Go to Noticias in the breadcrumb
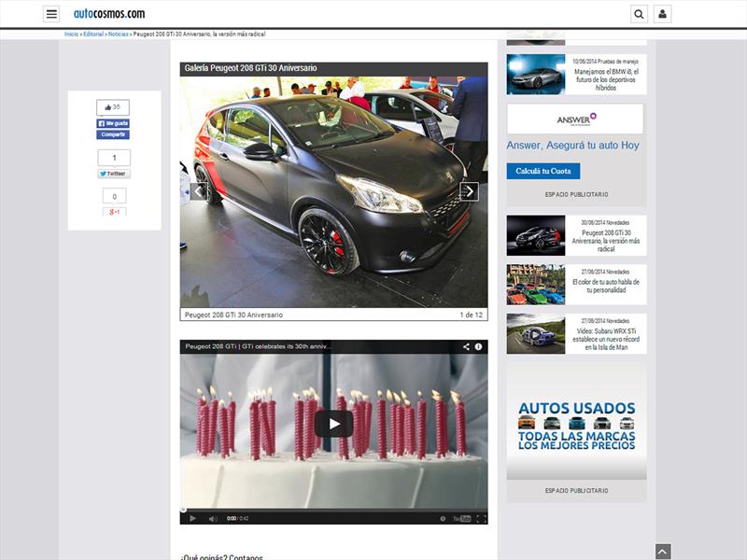The height and width of the screenshot is (560, 747). pos(119,34)
